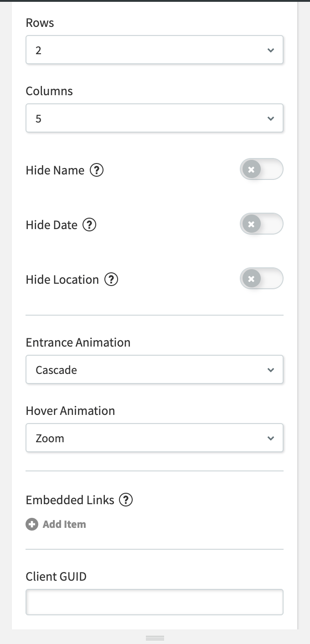This screenshot has height=644, width=310.
Task: Open the Columns dropdown showing 5
Action: click(x=155, y=118)
